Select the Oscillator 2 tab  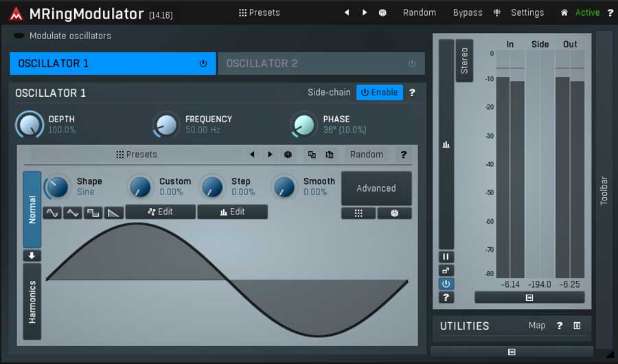321,63
